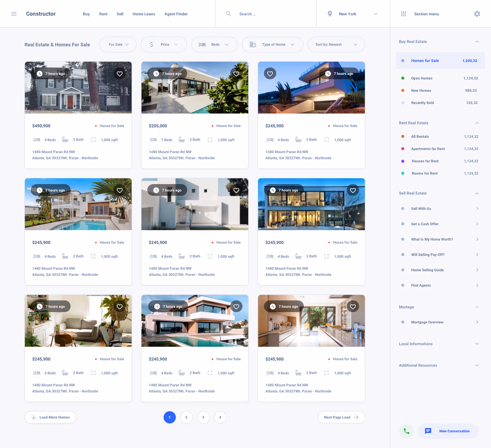Go to page 3
The height and width of the screenshot is (448, 491).
click(x=203, y=417)
